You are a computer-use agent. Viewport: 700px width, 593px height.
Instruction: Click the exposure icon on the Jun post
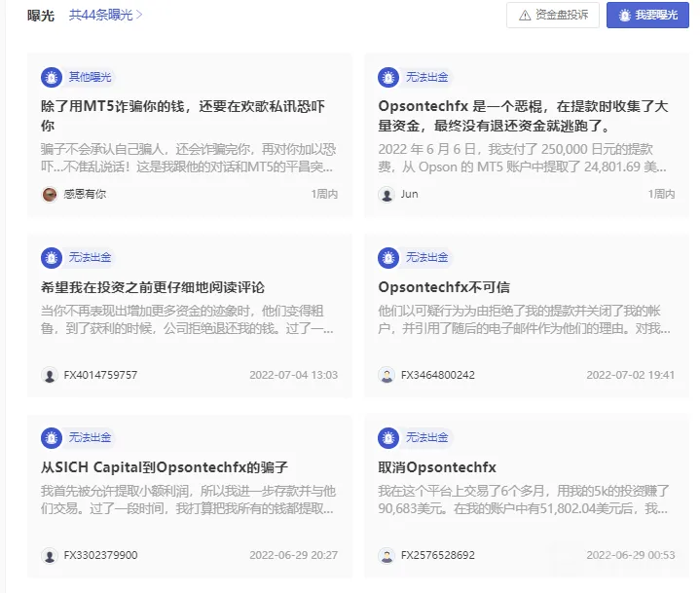pos(388,77)
